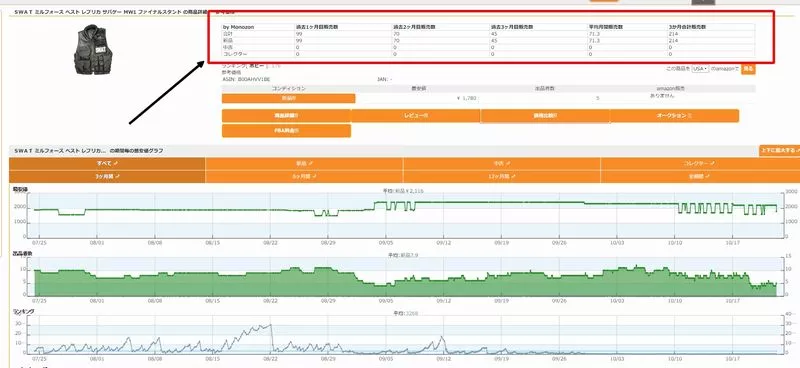Screen dimensions: 800x368
Task: Click the 過去2ヶ月目販売数 column header
Action: pyautogui.click(x=413, y=27)
